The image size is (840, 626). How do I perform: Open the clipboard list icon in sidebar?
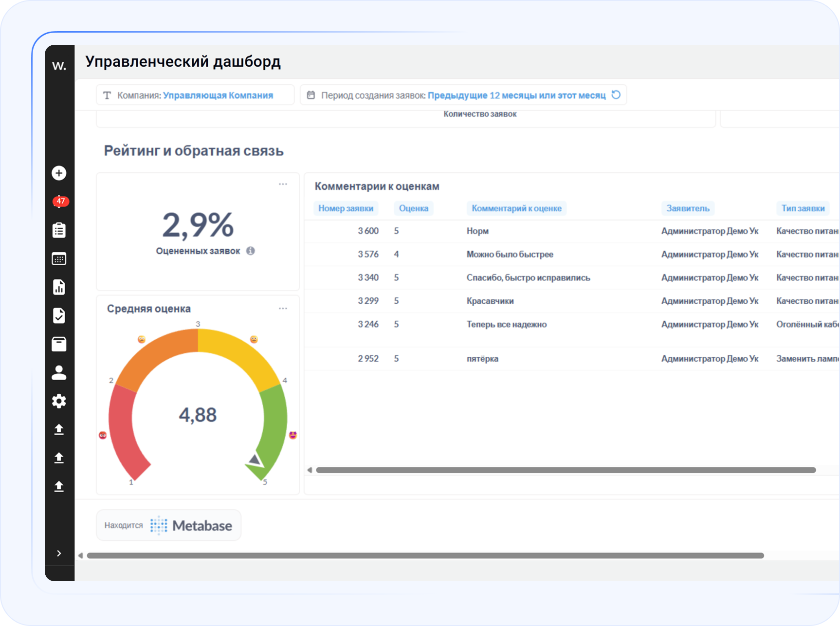59,230
